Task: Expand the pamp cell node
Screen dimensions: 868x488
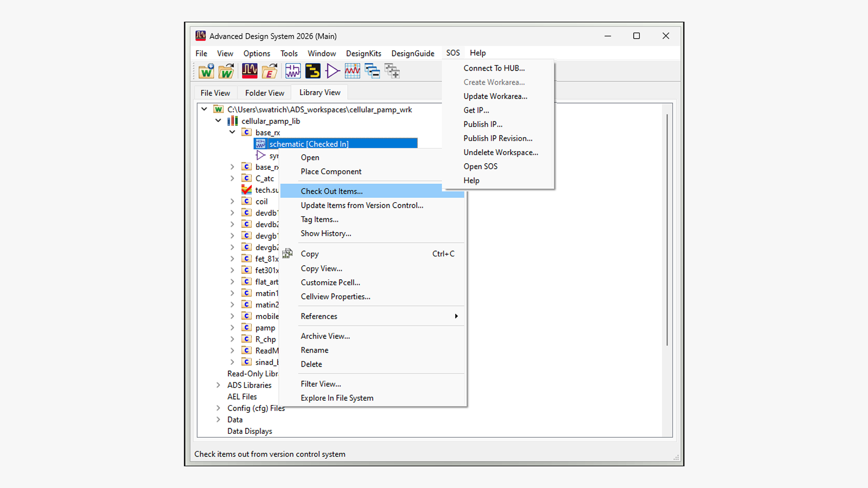Action: [x=232, y=328]
